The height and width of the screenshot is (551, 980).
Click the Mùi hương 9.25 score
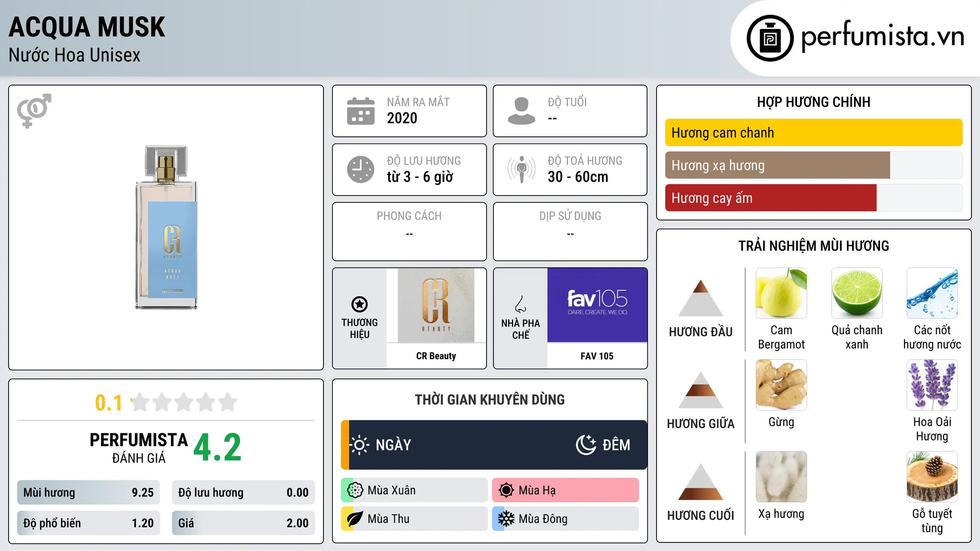tap(89, 493)
